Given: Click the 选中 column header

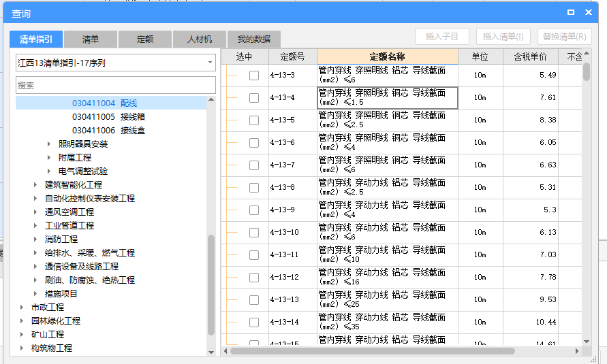Looking at the screenshot, I should (245, 56).
